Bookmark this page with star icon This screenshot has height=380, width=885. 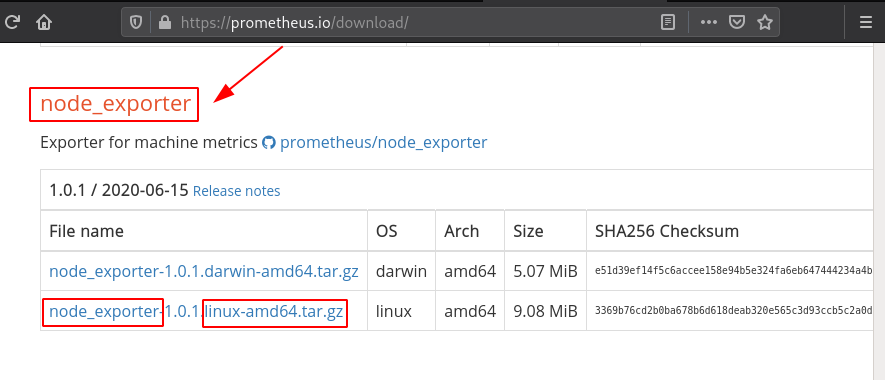pos(765,22)
